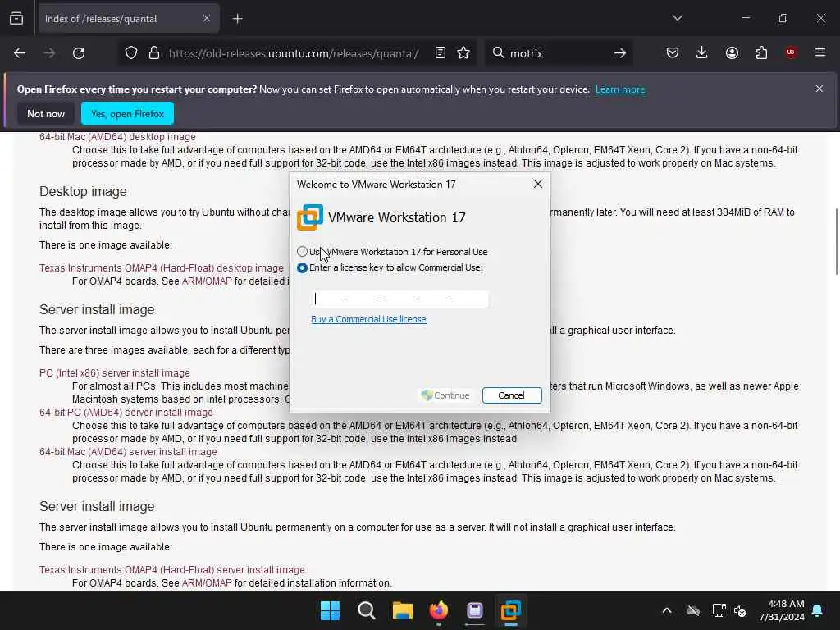Bookmark this page with star icon

pyautogui.click(x=464, y=53)
